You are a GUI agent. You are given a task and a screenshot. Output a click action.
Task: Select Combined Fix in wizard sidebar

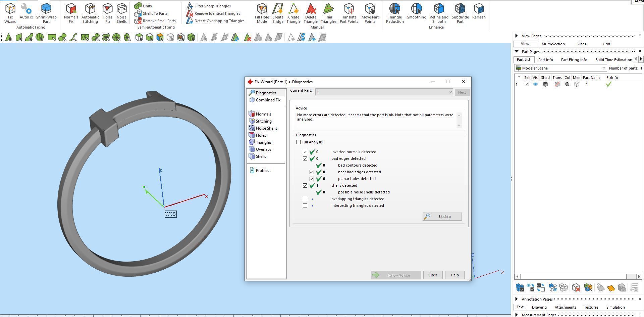coord(265,100)
